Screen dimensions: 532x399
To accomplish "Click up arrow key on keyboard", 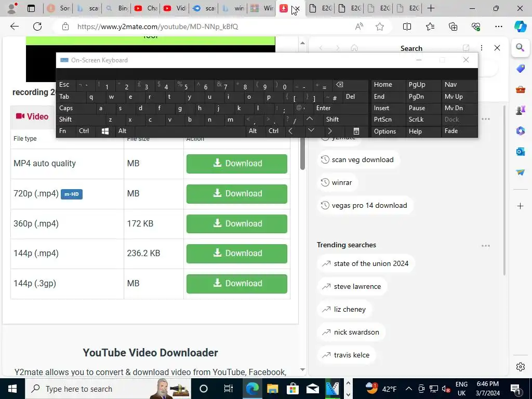I will click(x=310, y=119).
